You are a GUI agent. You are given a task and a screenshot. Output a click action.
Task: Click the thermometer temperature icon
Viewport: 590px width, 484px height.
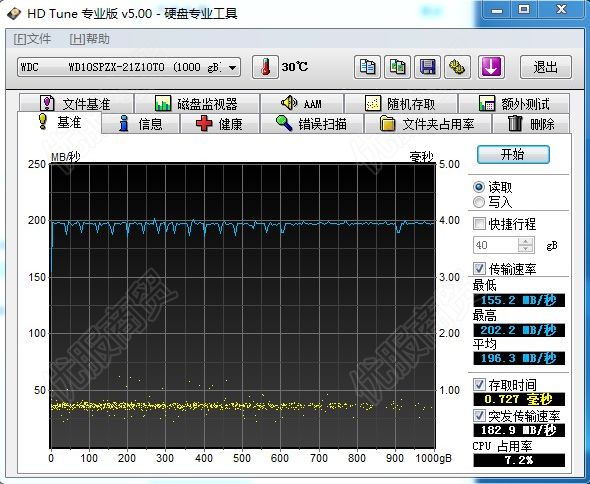(x=265, y=67)
